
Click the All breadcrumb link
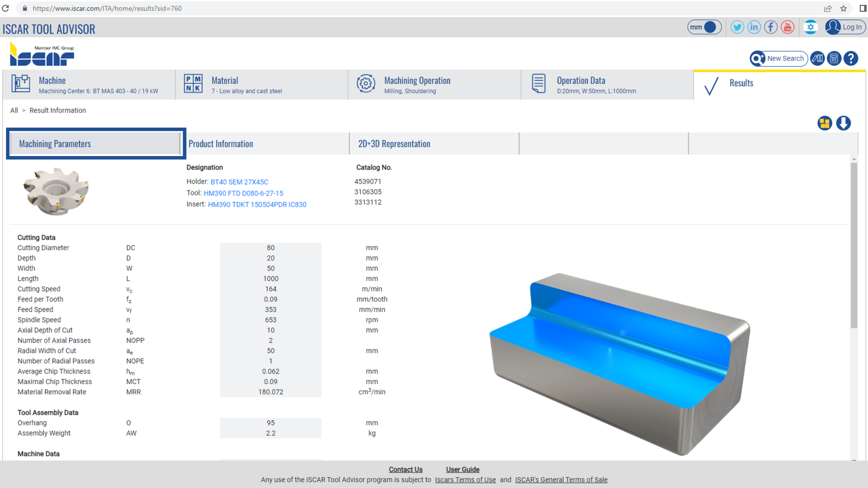coord(14,110)
